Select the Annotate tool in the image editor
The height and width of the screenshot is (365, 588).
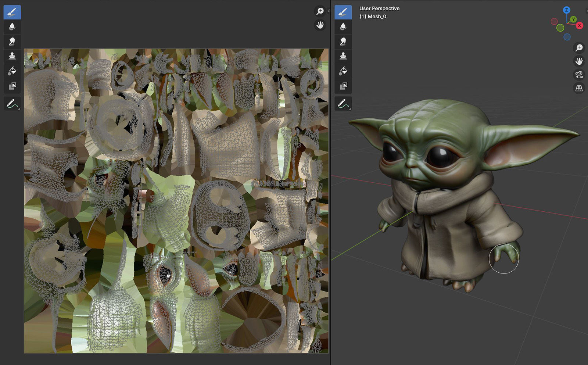tap(12, 104)
